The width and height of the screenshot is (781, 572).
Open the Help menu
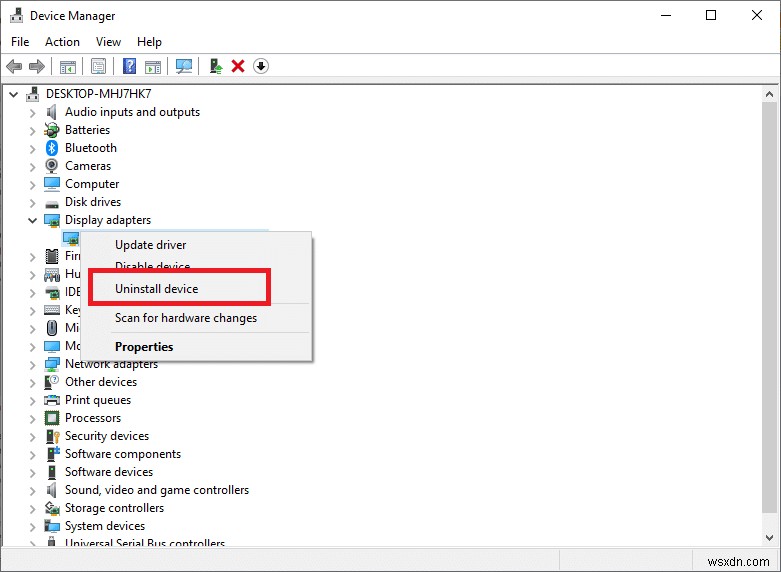(x=149, y=42)
